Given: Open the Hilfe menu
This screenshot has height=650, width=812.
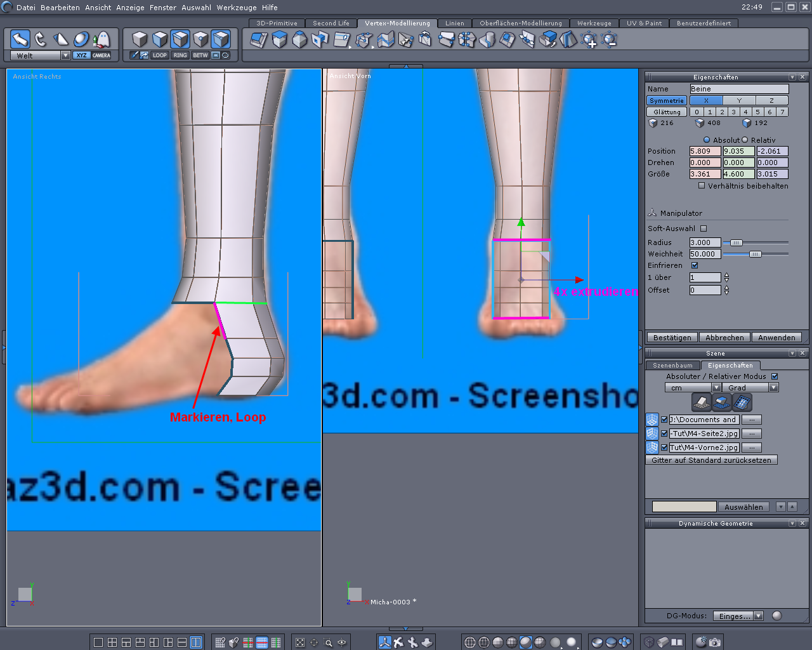Looking at the screenshot, I should (x=270, y=8).
